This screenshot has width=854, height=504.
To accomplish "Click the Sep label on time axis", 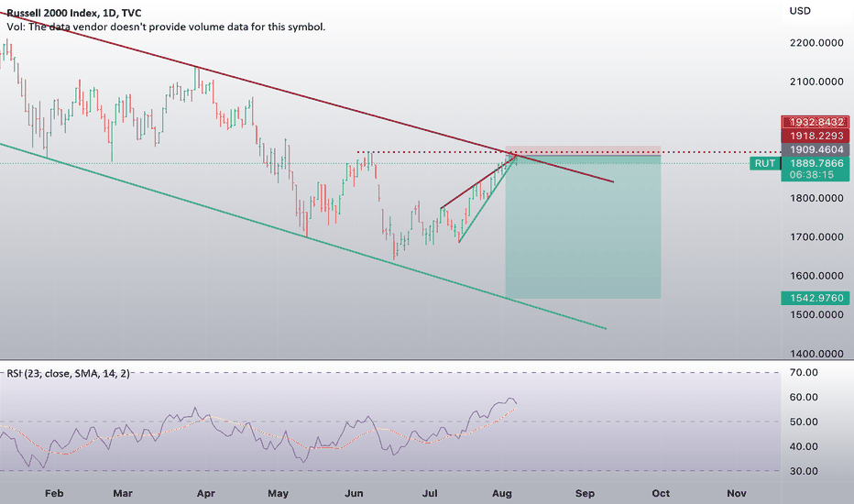I will click(x=585, y=493).
